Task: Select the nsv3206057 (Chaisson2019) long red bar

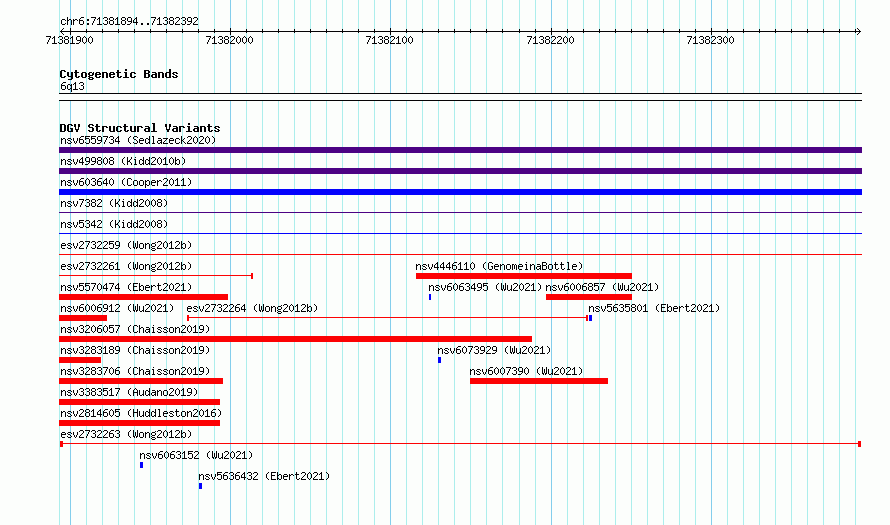Action: 296,339
